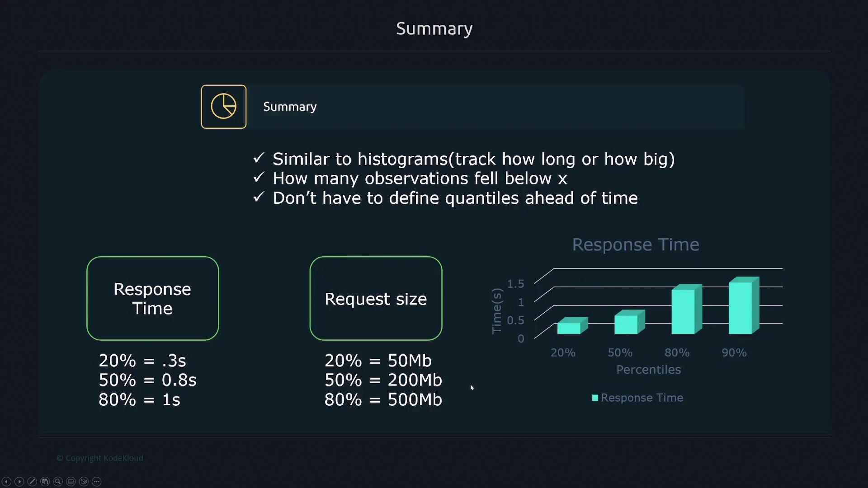Click the pie chart Summary icon
The width and height of the screenshot is (868, 488).
[224, 107]
